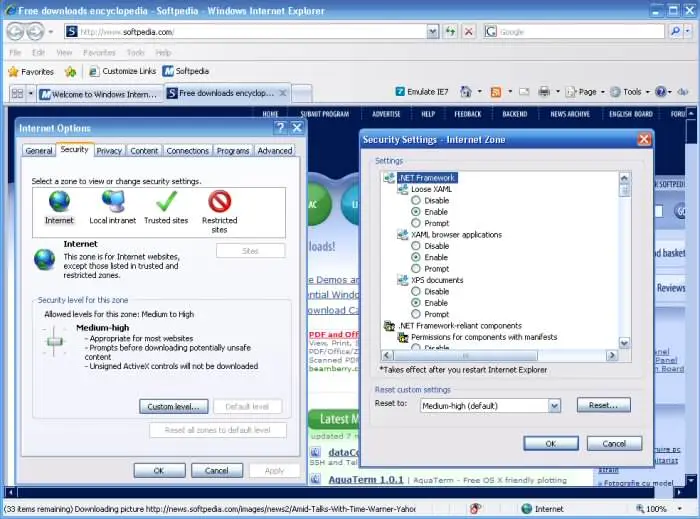
Task: Select Enable under XAML browser applications
Action: coord(416,257)
